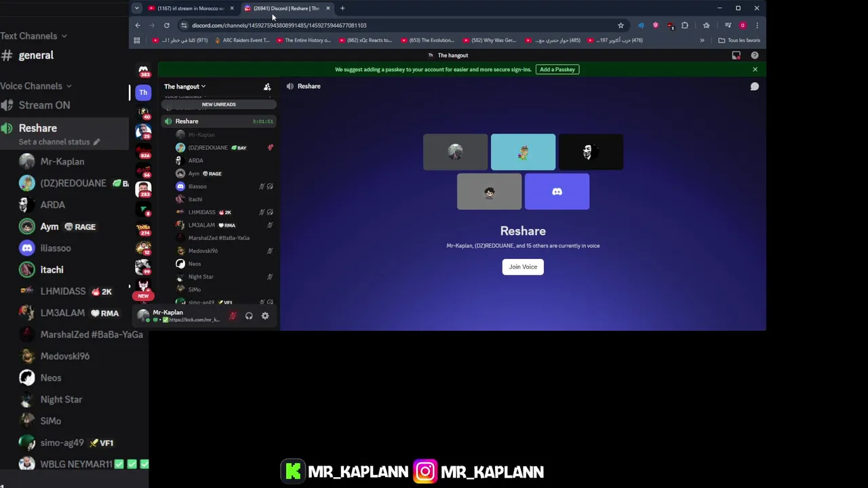Click the blue sound wave extension icon
Viewport: 868px width, 488px height.
[641, 25]
